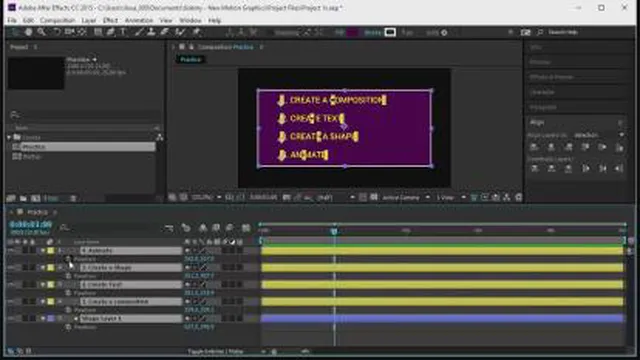
Task: Click the first Align Layers icon, align left
Action: pos(534,147)
